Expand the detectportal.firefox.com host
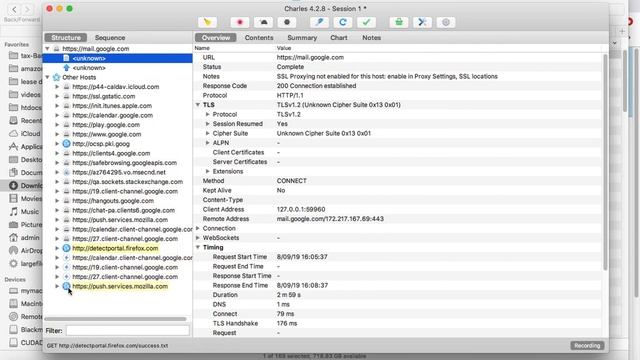The image size is (640, 360). (x=57, y=248)
